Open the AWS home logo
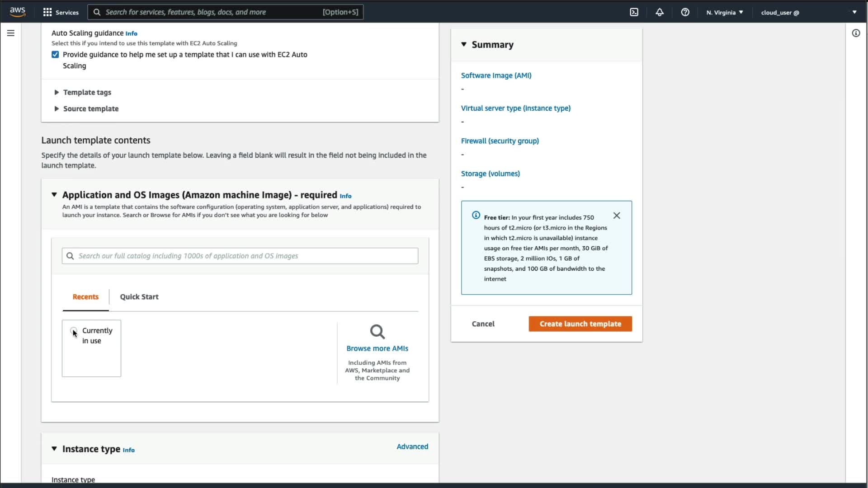This screenshot has width=868, height=488. [x=18, y=12]
